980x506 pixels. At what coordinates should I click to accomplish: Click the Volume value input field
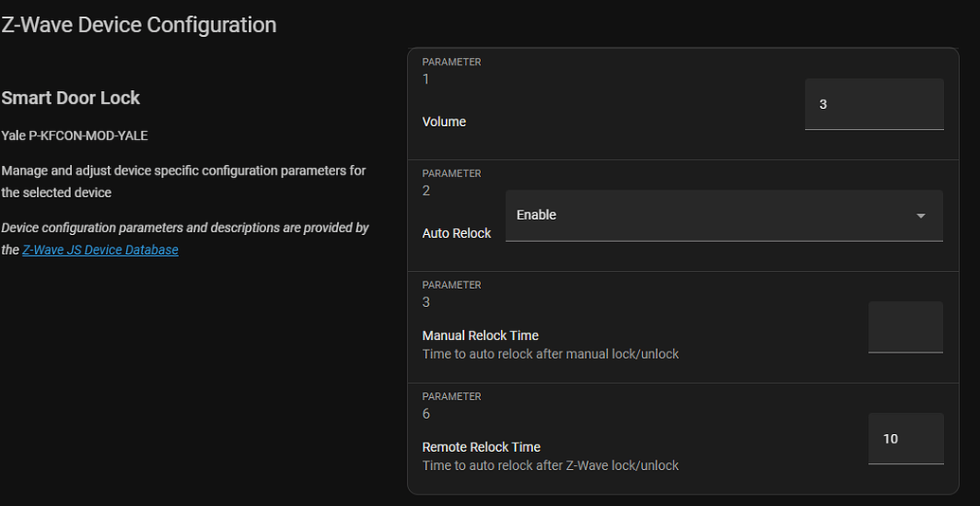[873, 104]
